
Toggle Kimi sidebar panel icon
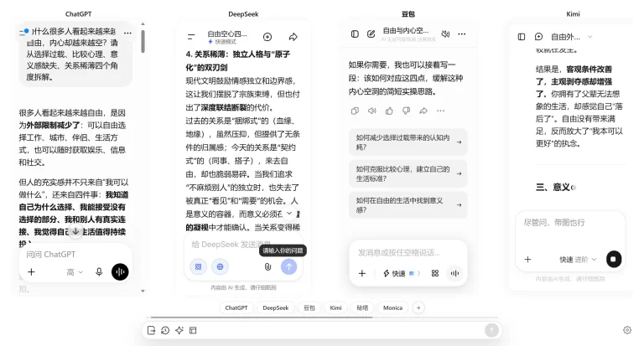[x=522, y=37]
